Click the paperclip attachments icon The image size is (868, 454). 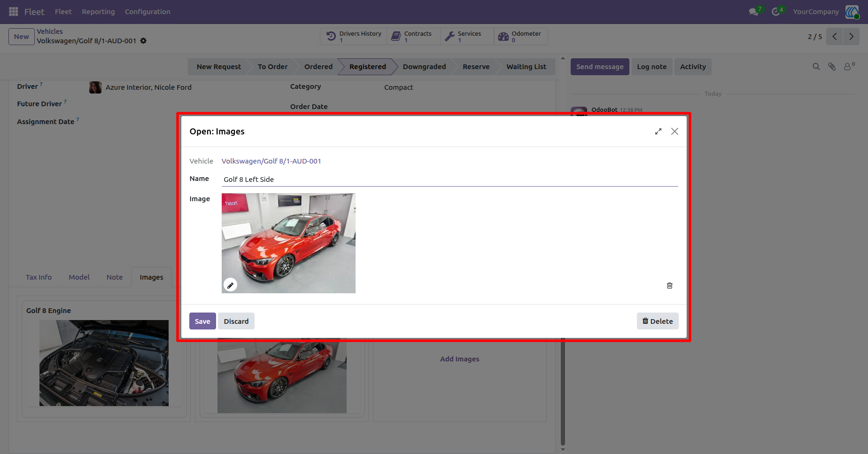tap(832, 67)
